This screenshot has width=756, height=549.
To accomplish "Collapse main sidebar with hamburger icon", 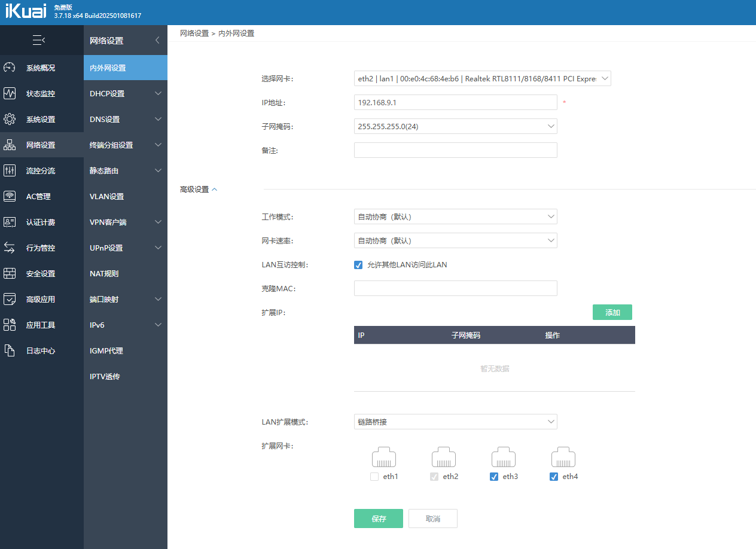I will pyautogui.click(x=39, y=40).
